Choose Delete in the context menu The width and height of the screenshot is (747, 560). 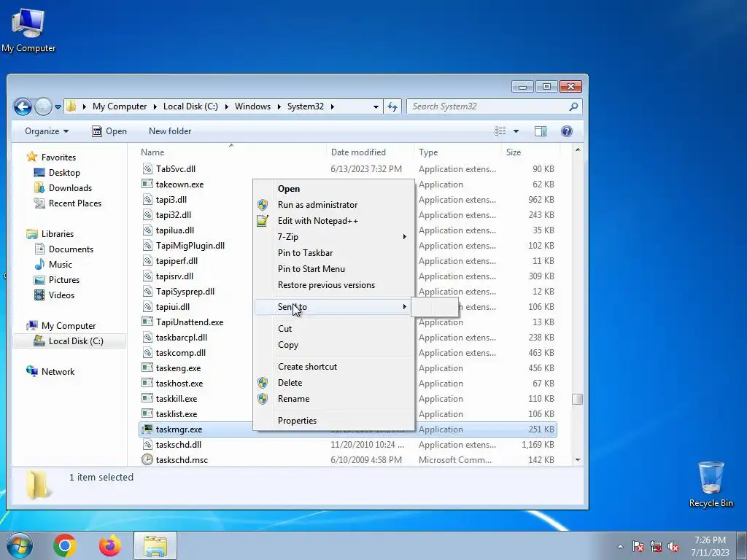coord(333,383)
